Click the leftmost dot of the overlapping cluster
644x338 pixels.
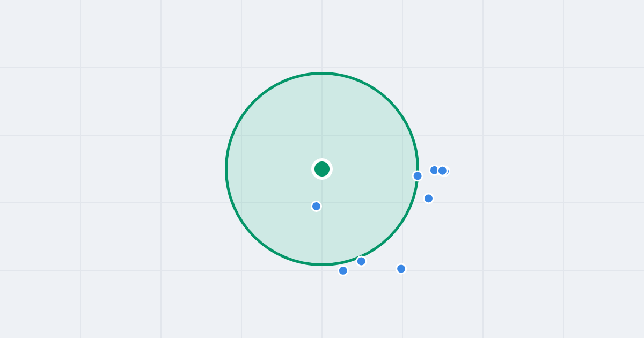(x=434, y=170)
